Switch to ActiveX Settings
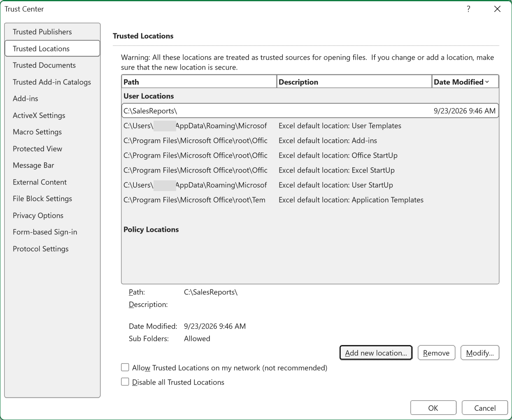The height and width of the screenshot is (420, 512). tap(52, 115)
